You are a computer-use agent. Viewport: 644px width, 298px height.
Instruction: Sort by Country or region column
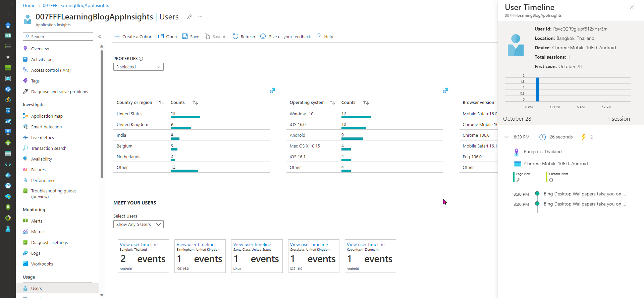pos(161,103)
